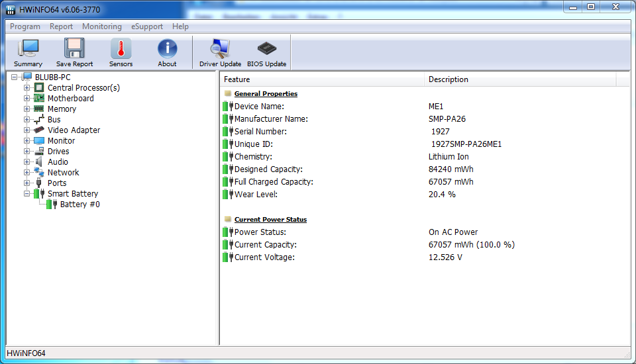This screenshot has width=636, height=364.
Task: Click the Audio speaker icon
Action: pyautogui.click(x=39, y=161)
